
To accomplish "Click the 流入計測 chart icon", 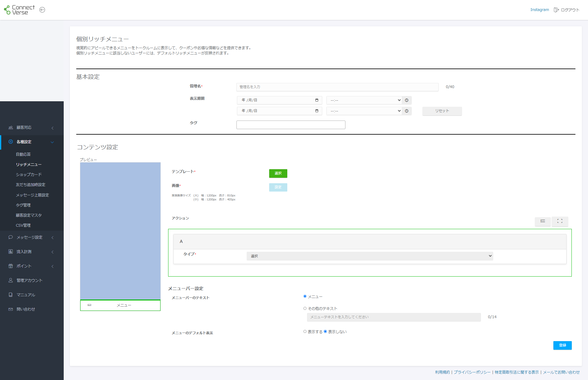I will (x=11, y=251).
